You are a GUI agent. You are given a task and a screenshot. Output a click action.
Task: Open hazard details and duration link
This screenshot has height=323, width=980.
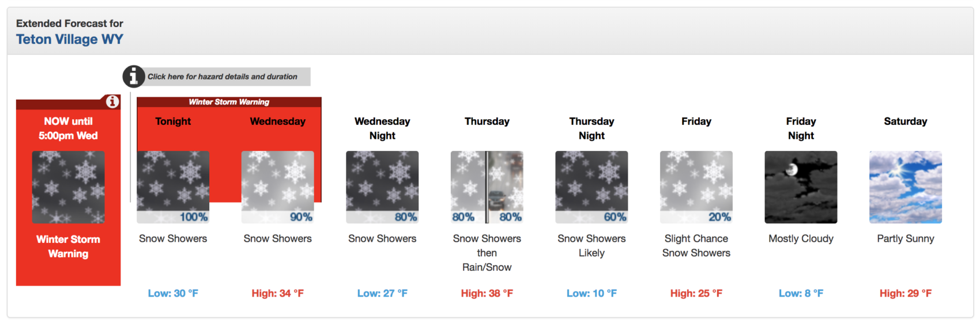click(x=223, y=77)
